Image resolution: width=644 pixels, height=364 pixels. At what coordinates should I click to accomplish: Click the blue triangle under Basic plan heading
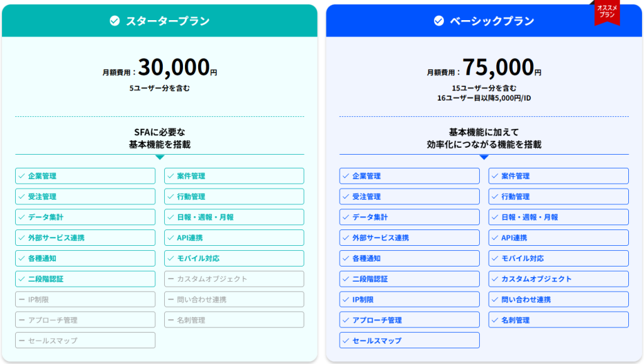484,157
